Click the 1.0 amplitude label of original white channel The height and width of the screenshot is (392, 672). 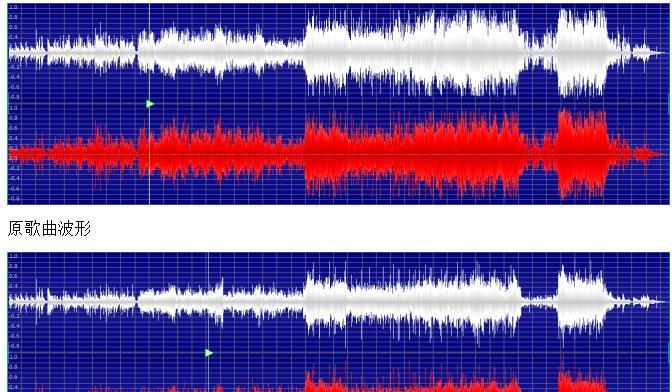pyautogui.click(x=13, y=7)
